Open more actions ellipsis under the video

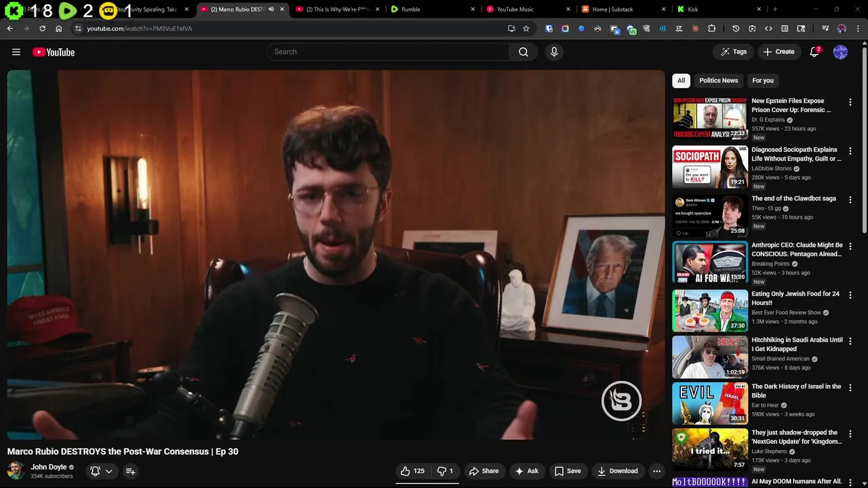pyautogui.click(x=656, y=471)
